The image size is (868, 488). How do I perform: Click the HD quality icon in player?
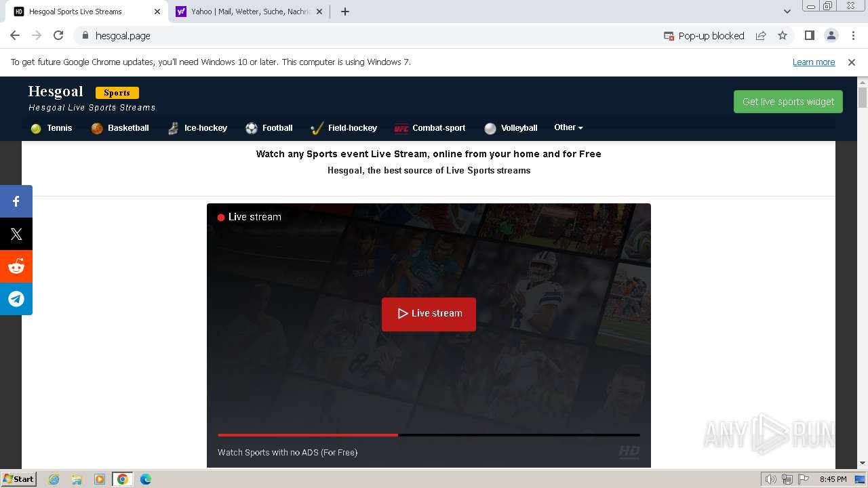click(x=629, y=451)
